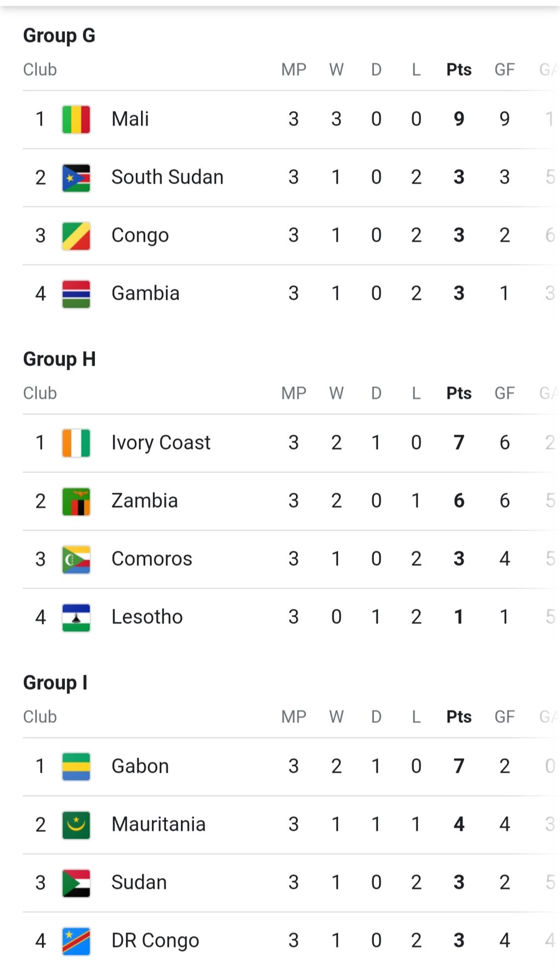Click the Comoros flag icon
560x977 pixels.
[76, 559]
